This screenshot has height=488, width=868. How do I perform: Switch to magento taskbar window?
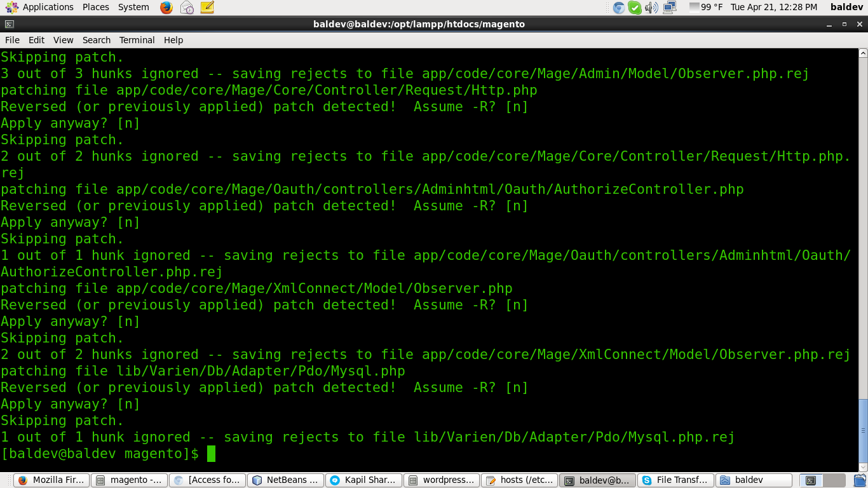pyautogui.click(x=130, y=480)
